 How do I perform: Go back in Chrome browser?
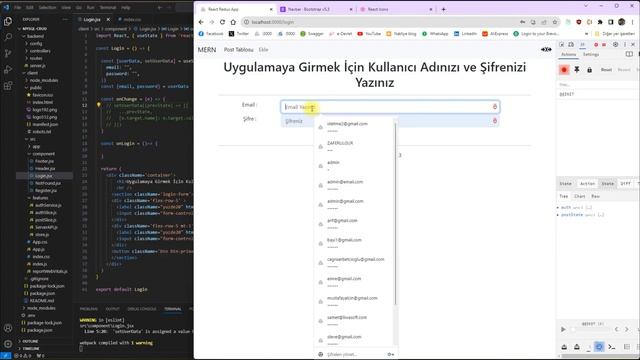click(x=201, y=22)
